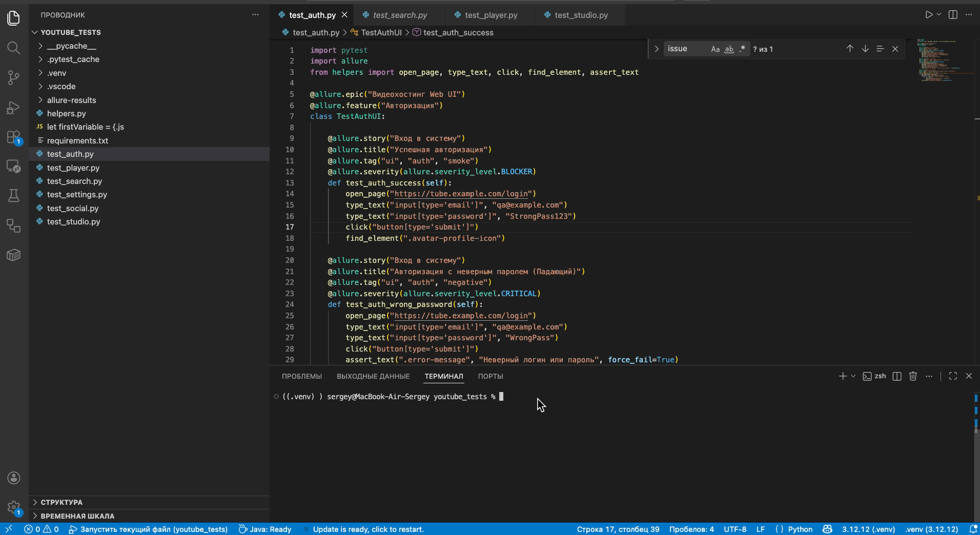
Task: Kill terminal with the trash icon
Action: [x=913, y=376]
